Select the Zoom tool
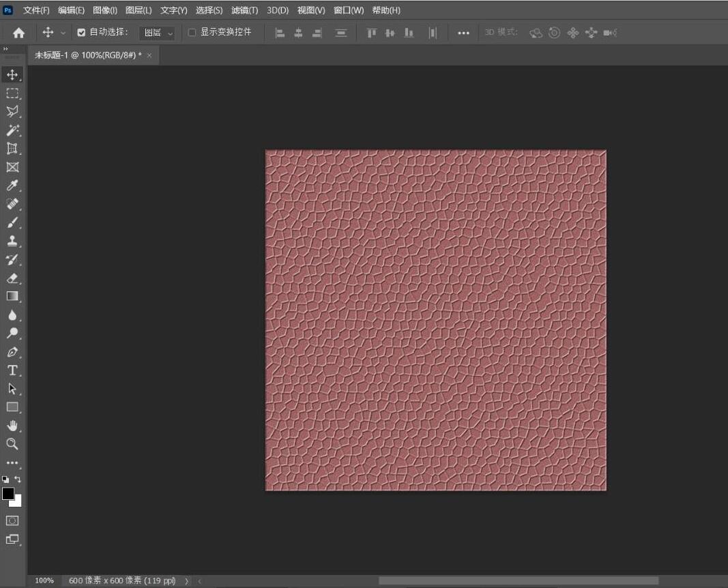 12,444
